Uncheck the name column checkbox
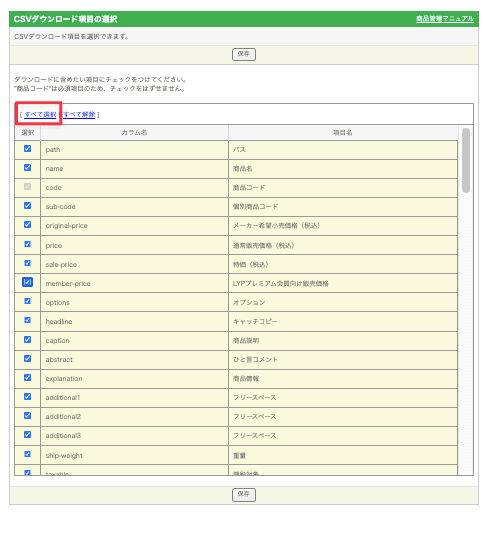 click(x=27, y=168)
